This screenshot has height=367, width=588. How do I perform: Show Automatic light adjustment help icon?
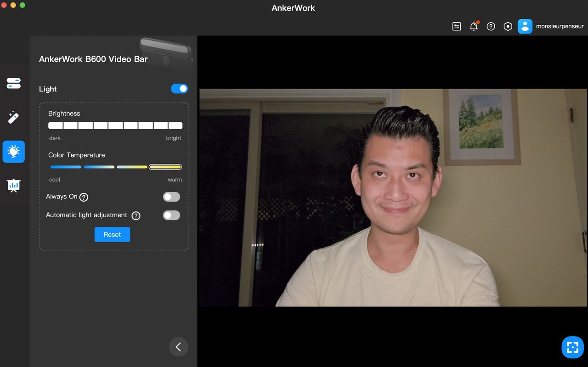136,215
